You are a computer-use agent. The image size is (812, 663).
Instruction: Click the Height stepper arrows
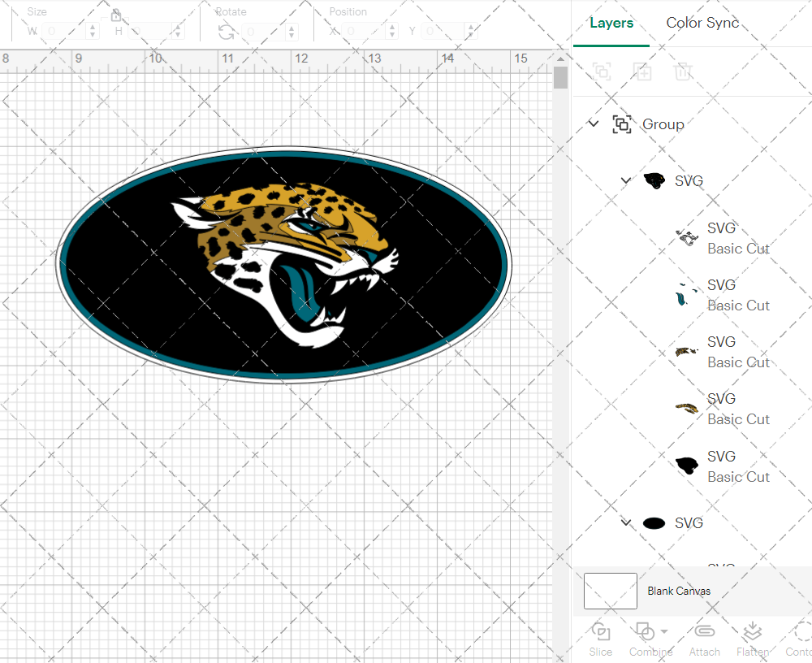[x=178, y=31]
